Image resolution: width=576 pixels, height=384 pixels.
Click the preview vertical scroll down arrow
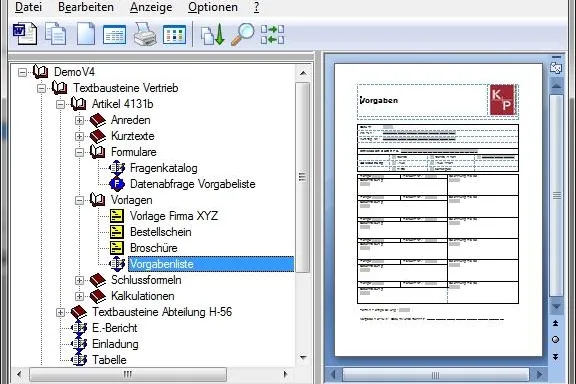(556, 306)
